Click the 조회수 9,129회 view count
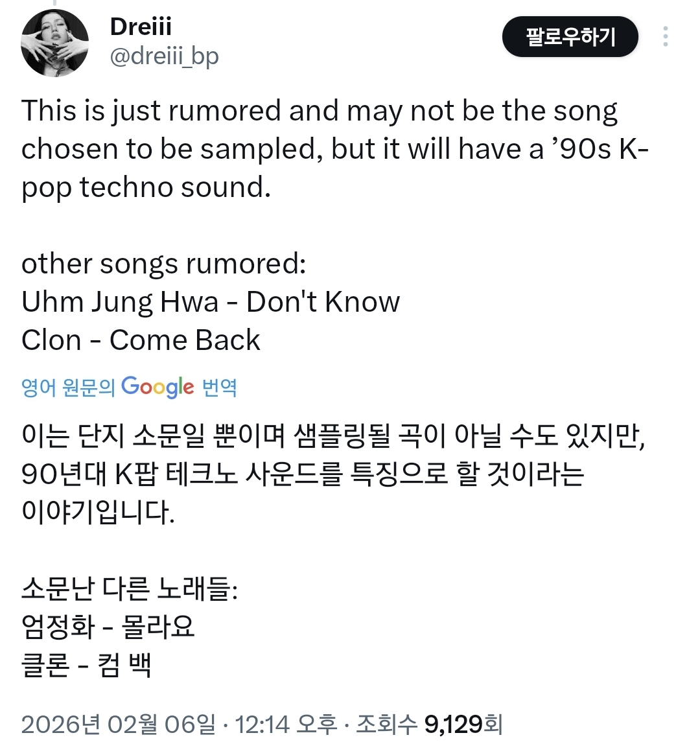Viewport: 700px width, 744px height. click(429, 724)
